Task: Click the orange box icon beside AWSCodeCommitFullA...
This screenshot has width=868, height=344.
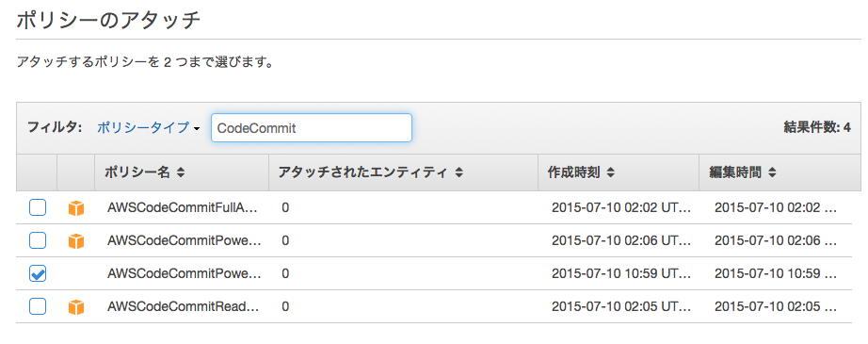Action: 76,208
